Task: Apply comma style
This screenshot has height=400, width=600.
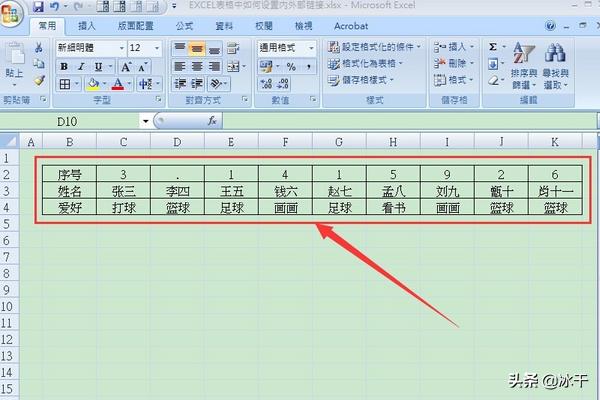Action: point(308,67)
